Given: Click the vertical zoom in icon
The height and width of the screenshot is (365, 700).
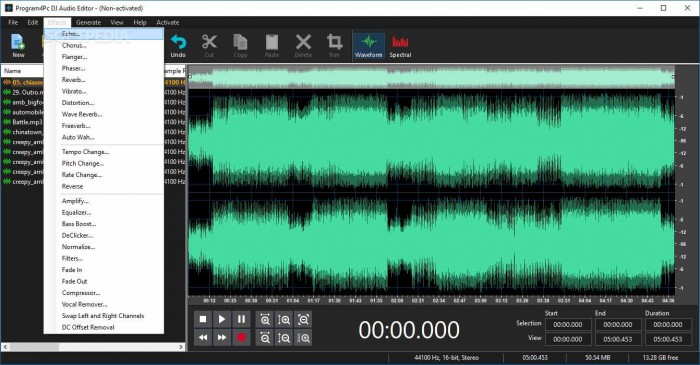Looking at the screenshot, I should [284, 319].
